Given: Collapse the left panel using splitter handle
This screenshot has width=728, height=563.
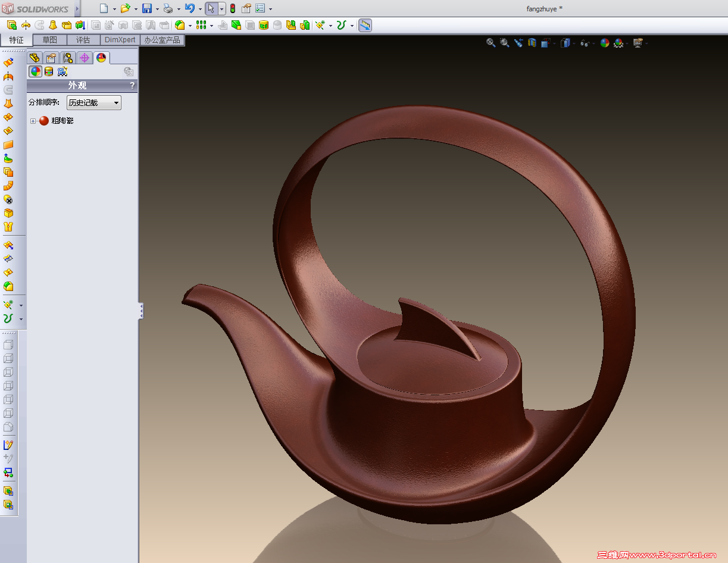Looking at the screenshot, I should click(x=141, y=311).
